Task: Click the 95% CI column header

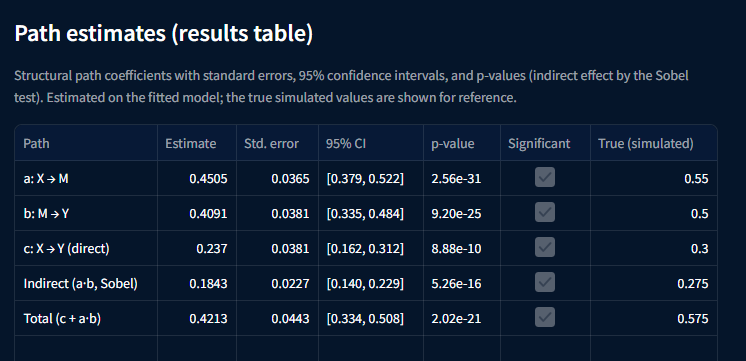Action: pyautogui.click(x=371, y=143)
